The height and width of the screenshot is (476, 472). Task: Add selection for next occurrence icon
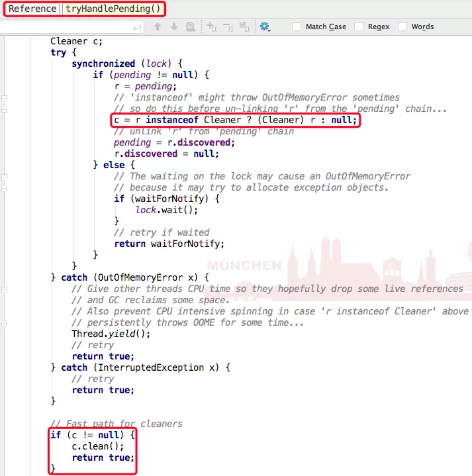(211, 26)
